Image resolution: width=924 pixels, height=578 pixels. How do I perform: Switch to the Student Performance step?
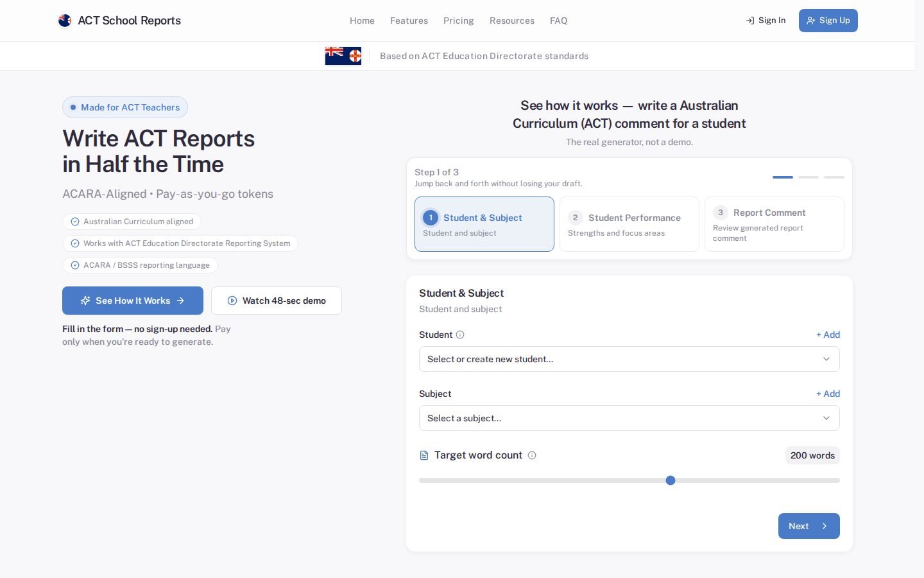click(x=629, y=224)
